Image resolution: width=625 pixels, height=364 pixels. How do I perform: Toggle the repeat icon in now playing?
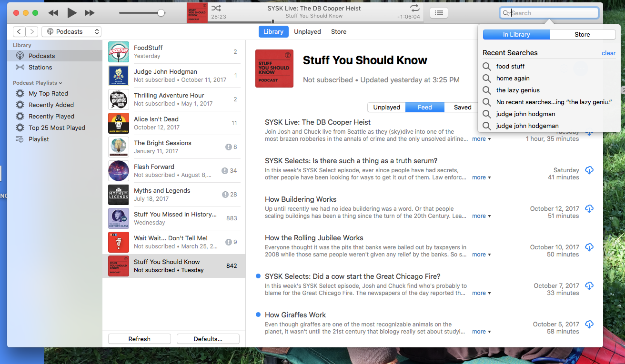point(415,8)
